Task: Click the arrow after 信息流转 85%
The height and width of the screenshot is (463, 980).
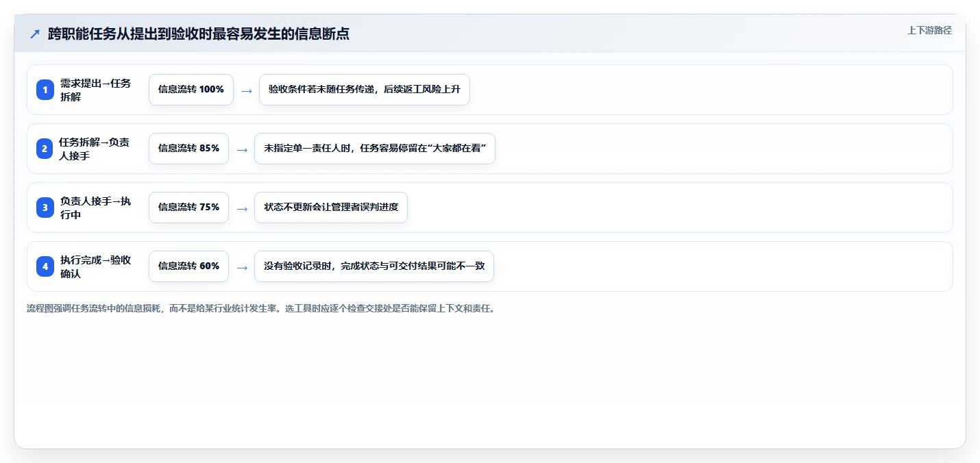Action: pyautogui.click(x=242, y=149)
